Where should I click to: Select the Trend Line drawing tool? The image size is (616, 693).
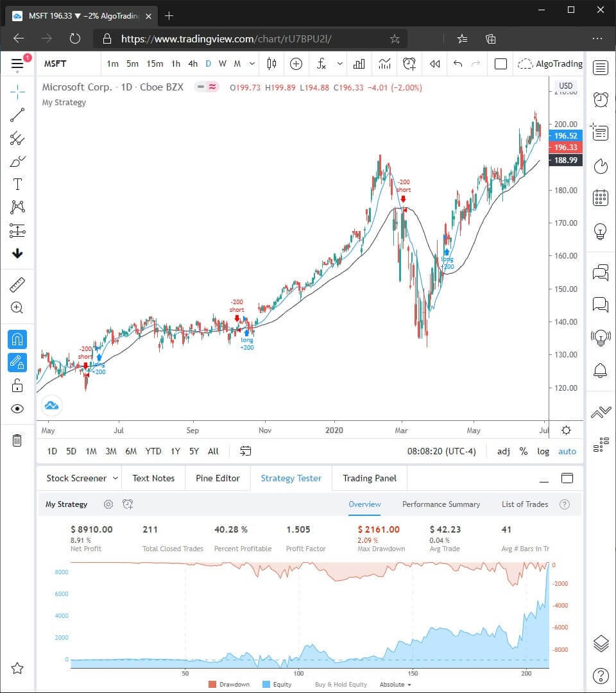click(17, 116)
